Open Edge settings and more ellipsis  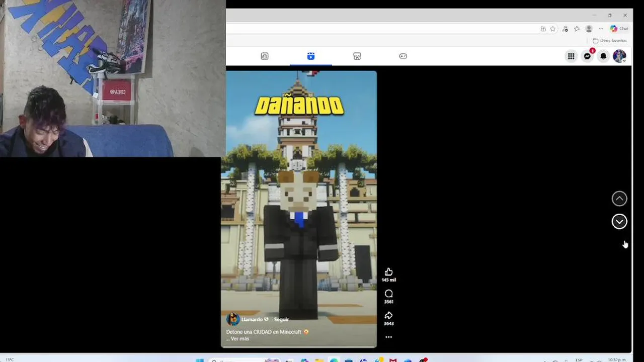coord(601,29)
